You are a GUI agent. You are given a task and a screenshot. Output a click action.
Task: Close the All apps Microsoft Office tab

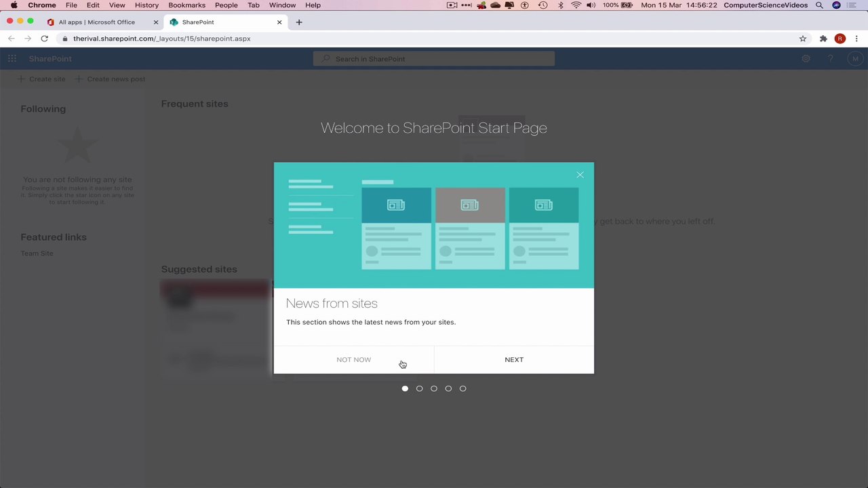pos(156,22)
